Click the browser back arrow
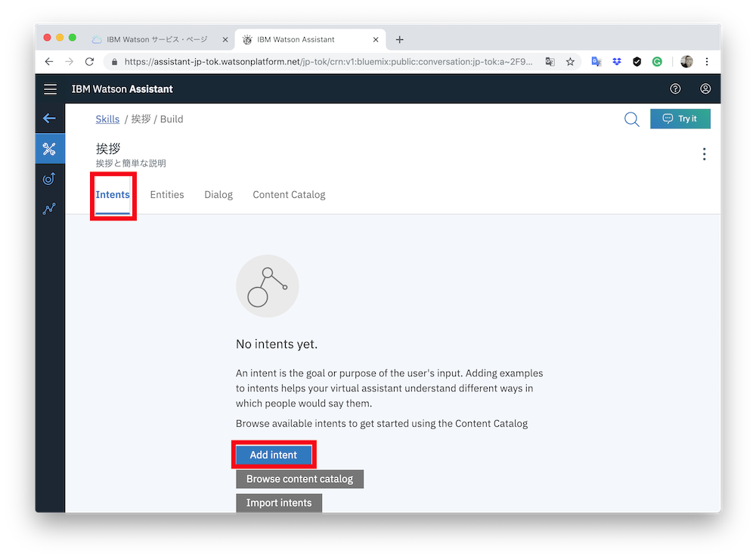 tap(49, 62)
